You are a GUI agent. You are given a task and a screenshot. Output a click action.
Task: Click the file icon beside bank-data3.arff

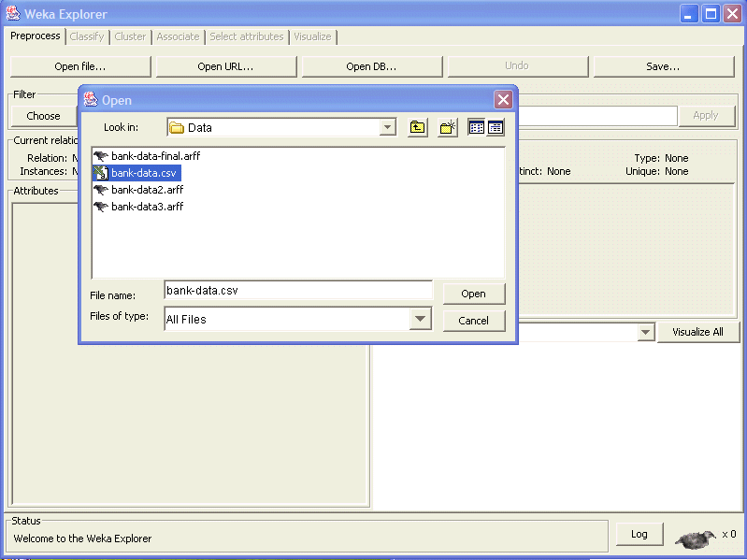coord(101,207)
